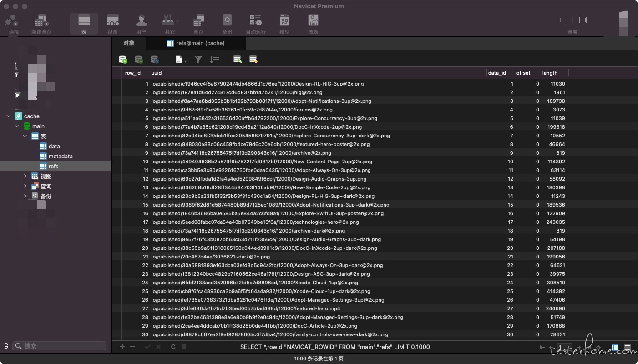Open the 其它 (Others) toolbar dropdown
This screenshot has height=364, width=638.
[x=170, y=24]
